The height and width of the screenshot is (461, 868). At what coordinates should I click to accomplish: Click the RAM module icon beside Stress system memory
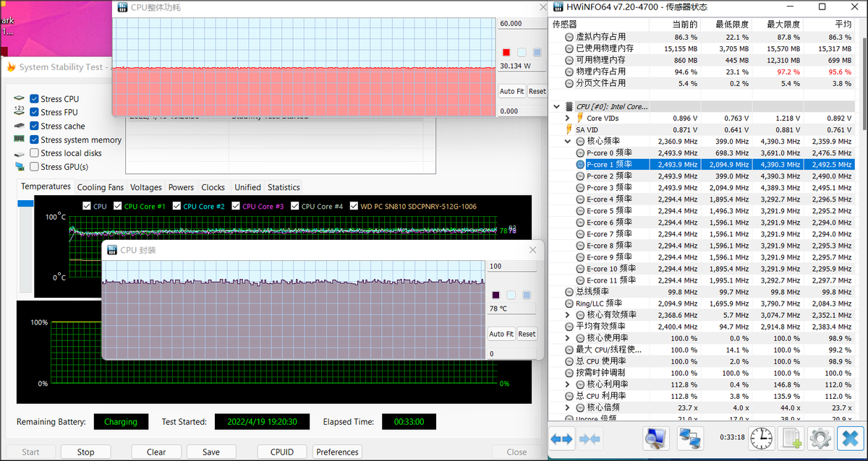19,139
